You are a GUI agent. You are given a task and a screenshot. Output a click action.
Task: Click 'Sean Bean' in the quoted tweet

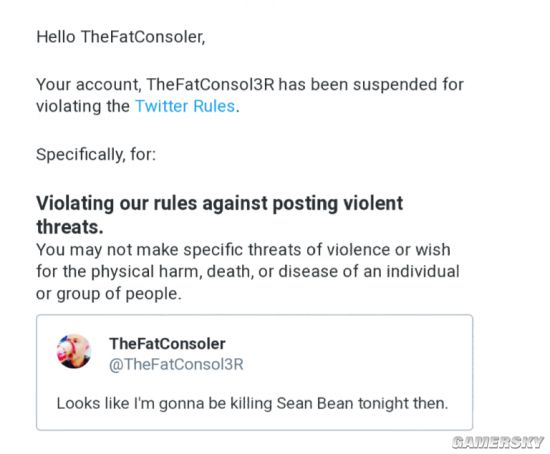(x=315, y=403)
